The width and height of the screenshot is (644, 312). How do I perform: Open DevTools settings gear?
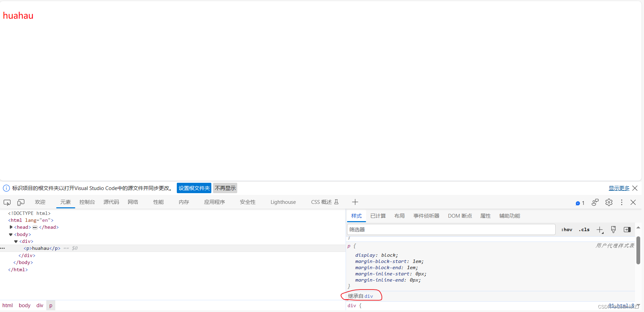(x=609, y=202)
